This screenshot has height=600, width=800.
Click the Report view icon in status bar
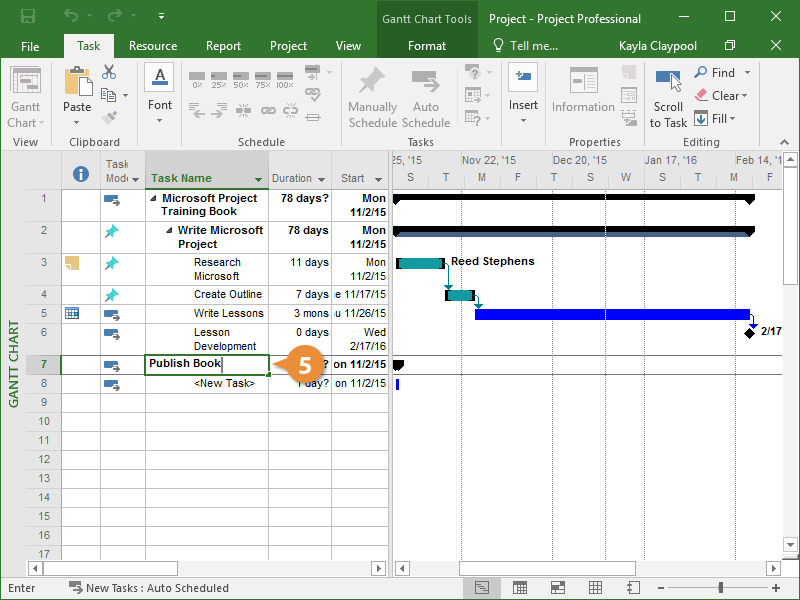[632, 588]
